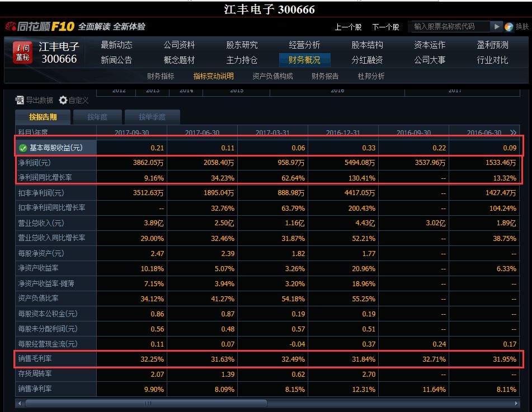Open 公司大事 section

point(430,60)
